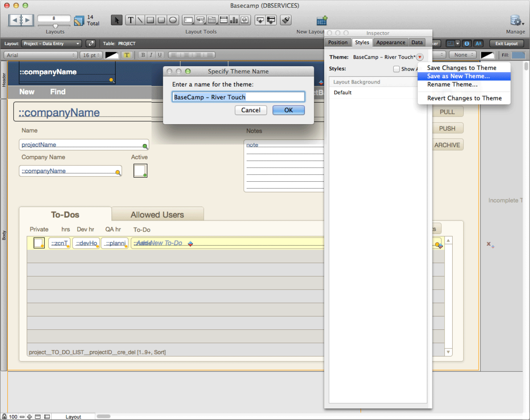Toggle Italic text formatting
Viewport: 530px width, 420px height.
click(x=151, y=55)
